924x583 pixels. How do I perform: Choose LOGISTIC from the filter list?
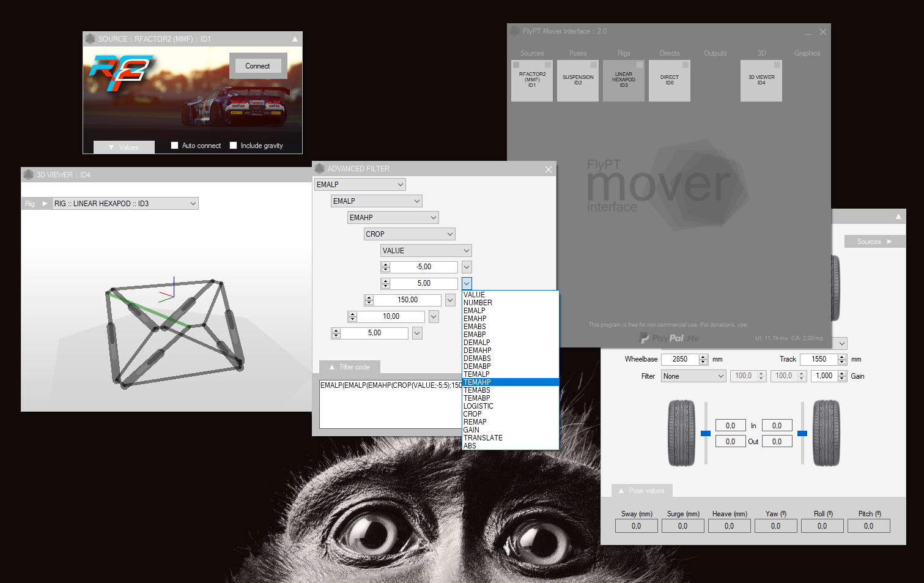point(478,406)
